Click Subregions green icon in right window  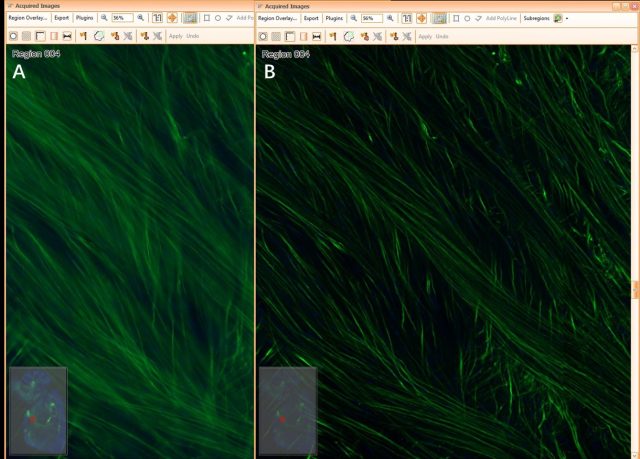(558, 18)
